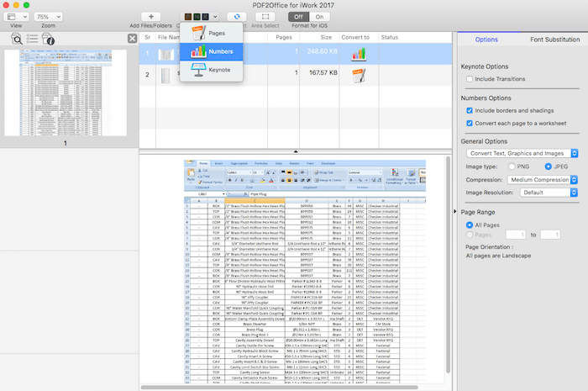Switch to the Font Substitution tab
The height and width of the screenshot is (391, 588).
(554, 40)
